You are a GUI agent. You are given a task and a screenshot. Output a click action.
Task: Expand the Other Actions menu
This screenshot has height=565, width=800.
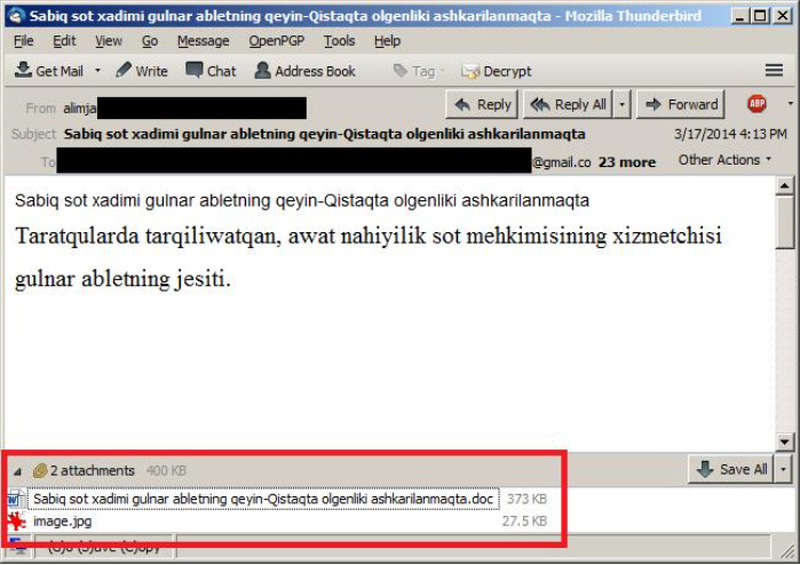(725, 160)
